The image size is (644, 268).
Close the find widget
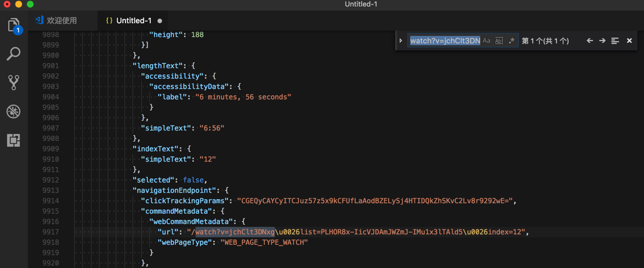pos(629,40)
